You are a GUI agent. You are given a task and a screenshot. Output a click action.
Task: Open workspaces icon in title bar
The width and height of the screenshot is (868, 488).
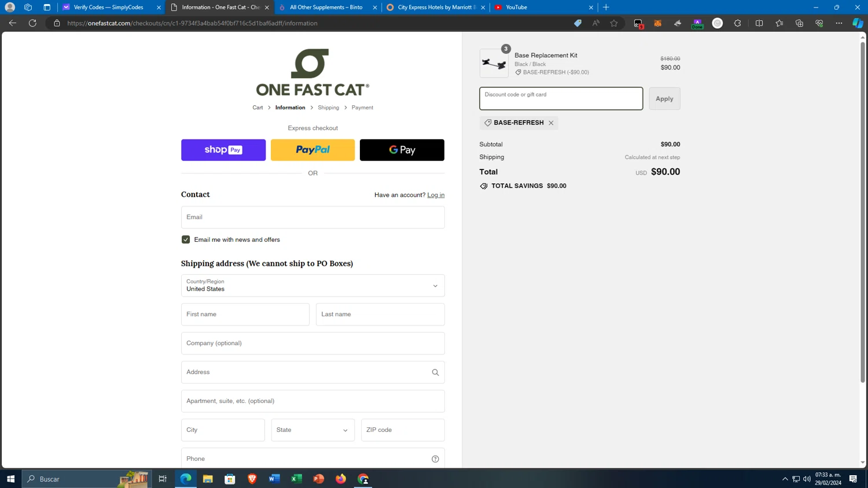coord(28,8)
